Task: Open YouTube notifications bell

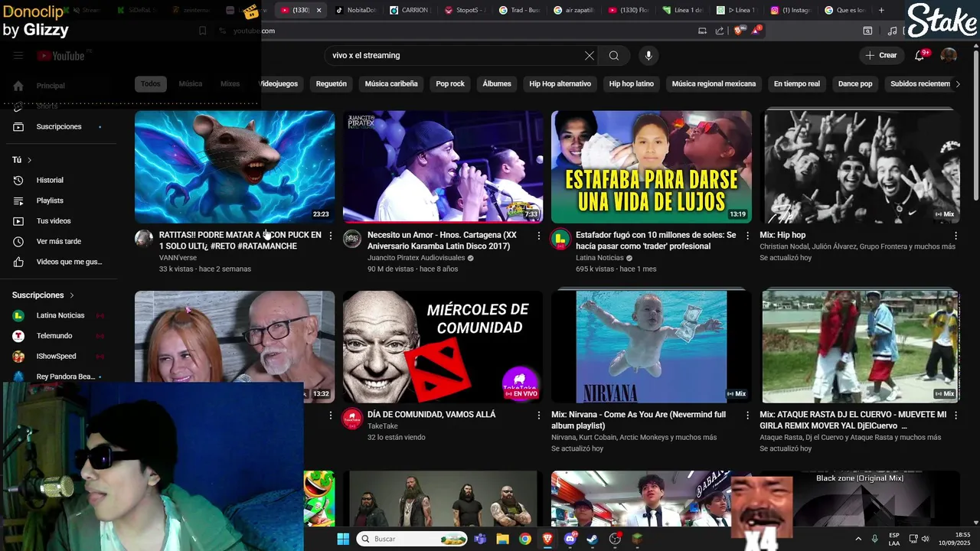Action: point(921,55)
